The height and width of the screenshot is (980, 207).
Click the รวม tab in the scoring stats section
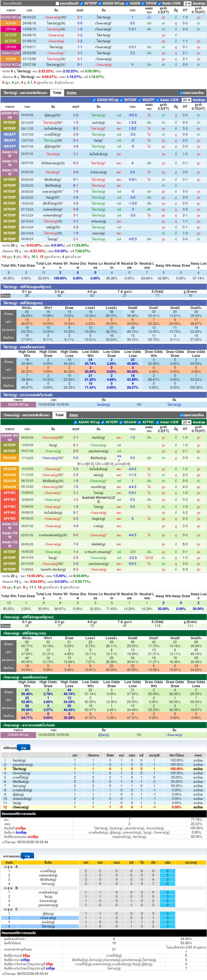point(24,748)
